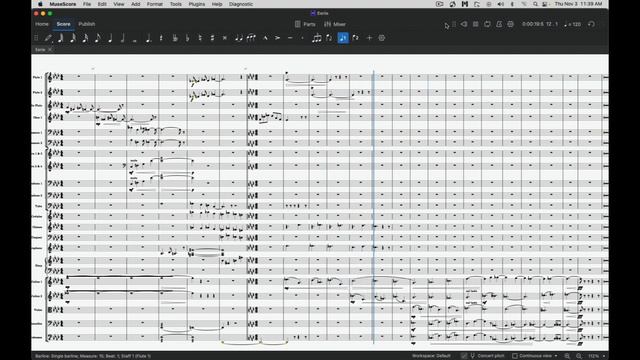Open note input toolbar customization gear
The height and width of the screenshot is (360, 640).
(x=382, y=38)
